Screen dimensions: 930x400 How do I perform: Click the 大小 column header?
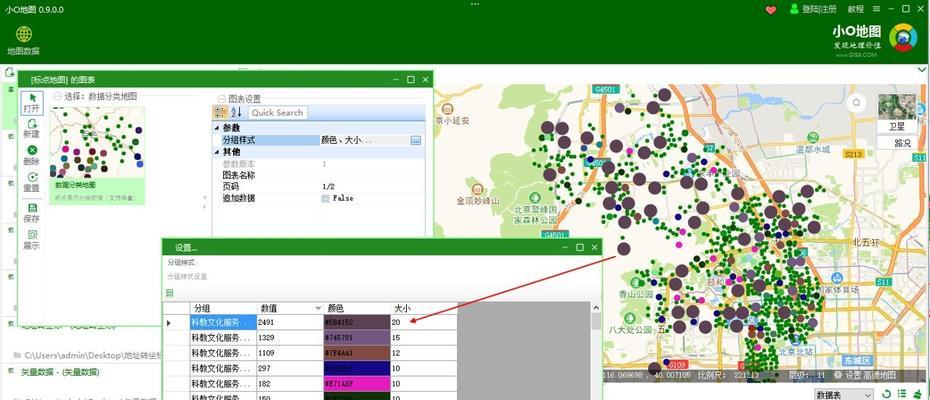coord(423,309)
